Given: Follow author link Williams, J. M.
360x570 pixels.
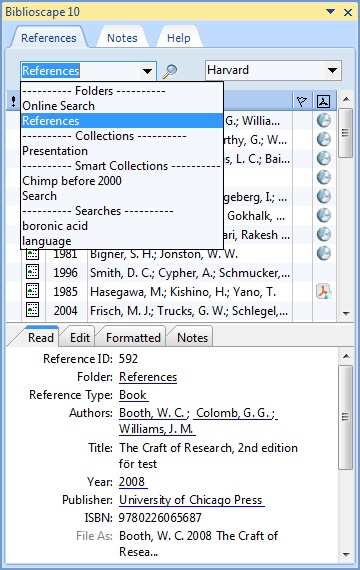Looking at the screenshot, I should pos(157,429).
